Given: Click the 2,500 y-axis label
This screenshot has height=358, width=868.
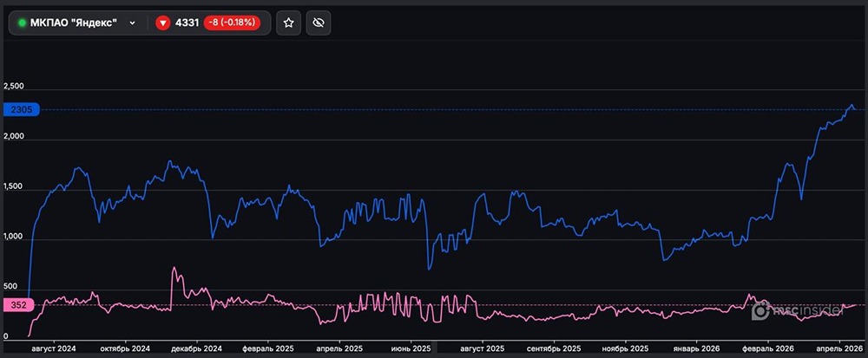Looking at the screenshot, I should pyautogui.click(x=14, y=87).
